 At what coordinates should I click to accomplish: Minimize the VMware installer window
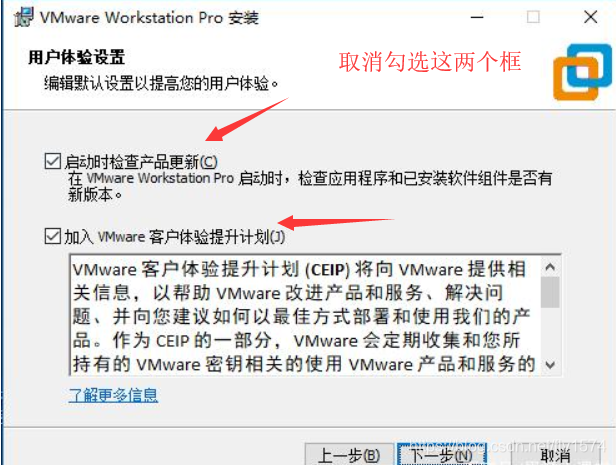(x=477, y=17)
